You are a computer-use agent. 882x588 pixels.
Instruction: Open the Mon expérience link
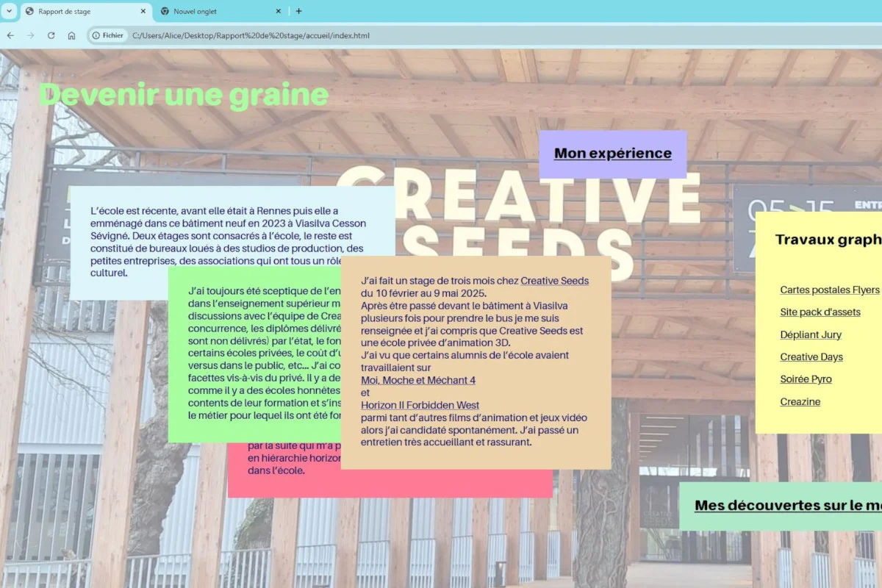(x=612, y=154)
